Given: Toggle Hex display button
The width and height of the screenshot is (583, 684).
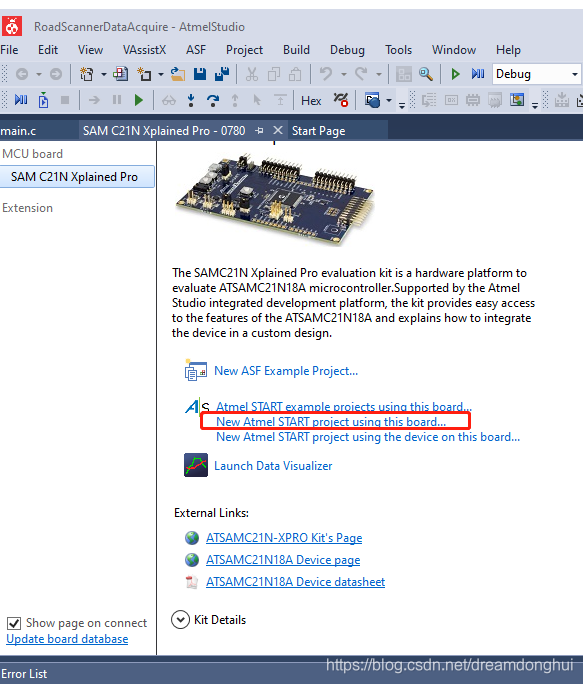Looking at the screenshot, I should (x=311, y=101).
